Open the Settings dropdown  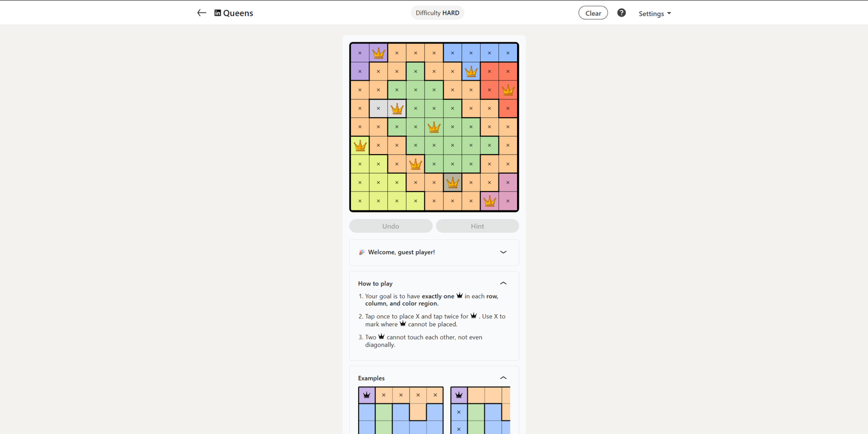(654, 14)
